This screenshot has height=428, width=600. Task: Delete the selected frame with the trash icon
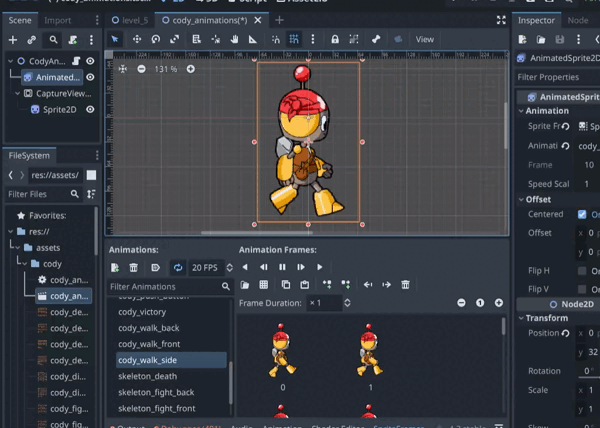(405, 285)
